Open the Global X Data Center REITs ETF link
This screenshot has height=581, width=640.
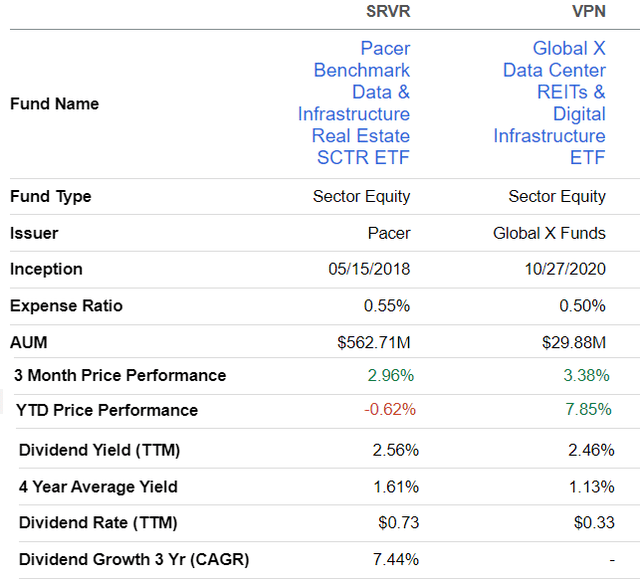[x=549, y=103]
